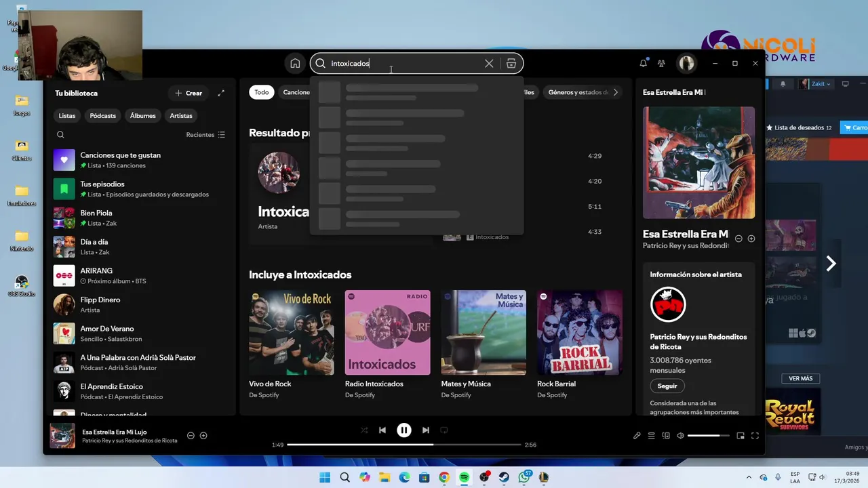Seek on the song progress bar

(404, 445)
